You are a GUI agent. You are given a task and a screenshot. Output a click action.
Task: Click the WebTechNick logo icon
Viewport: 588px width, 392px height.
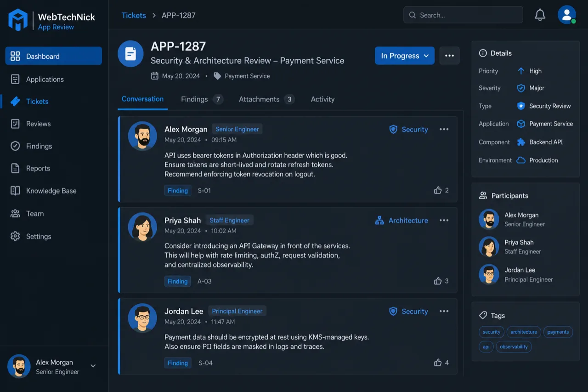point(18,20)
